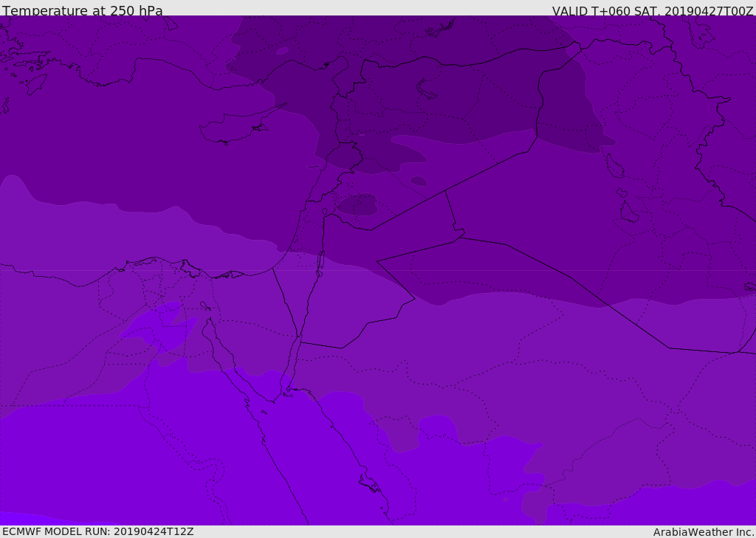Click the ArabiaWeather Inc. credit
This screenshot has width=756, height=538.
[704, 532]
